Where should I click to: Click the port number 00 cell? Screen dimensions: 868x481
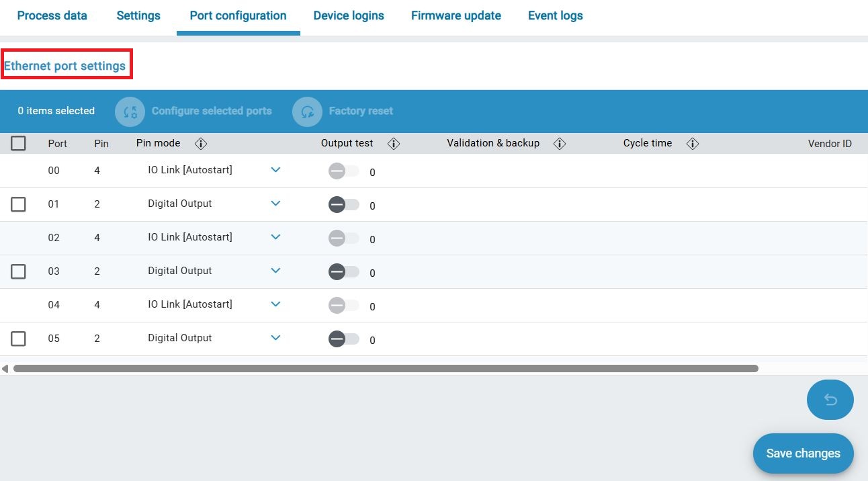[x=54, y=171]
